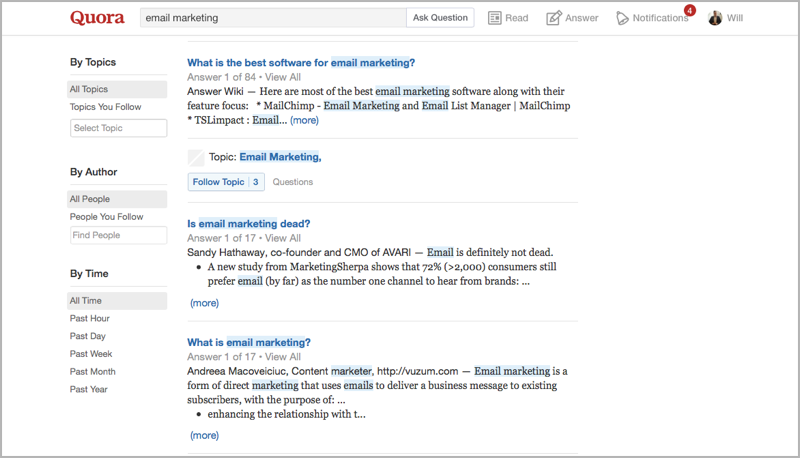Select the Past Month time filter

point(92,372)
